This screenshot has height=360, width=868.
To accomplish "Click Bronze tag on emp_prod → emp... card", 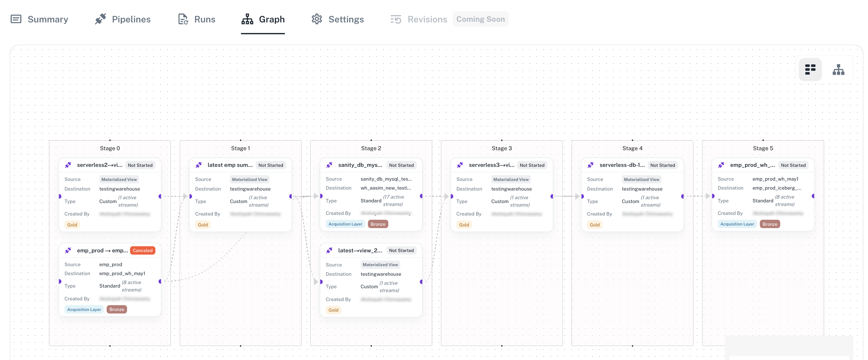I will pos(117,309).
